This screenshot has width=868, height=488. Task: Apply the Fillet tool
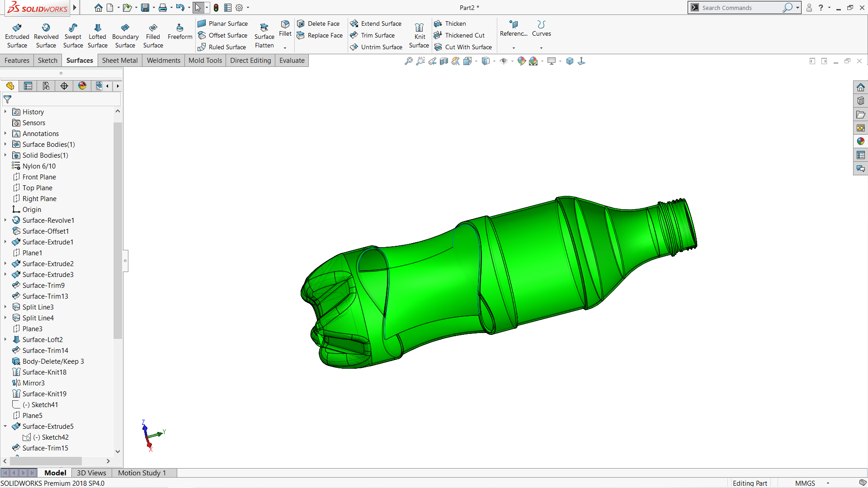pyautogui.click(x=285, y=28)
